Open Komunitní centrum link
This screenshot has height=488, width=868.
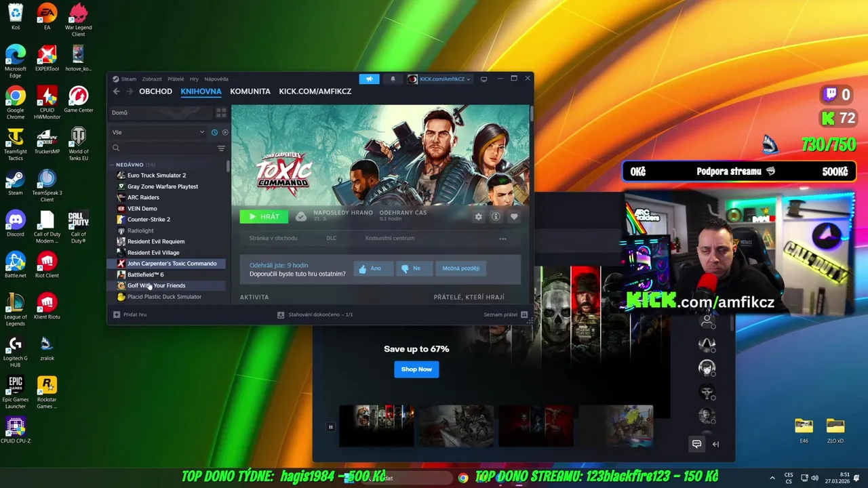(x=389, y=238)
